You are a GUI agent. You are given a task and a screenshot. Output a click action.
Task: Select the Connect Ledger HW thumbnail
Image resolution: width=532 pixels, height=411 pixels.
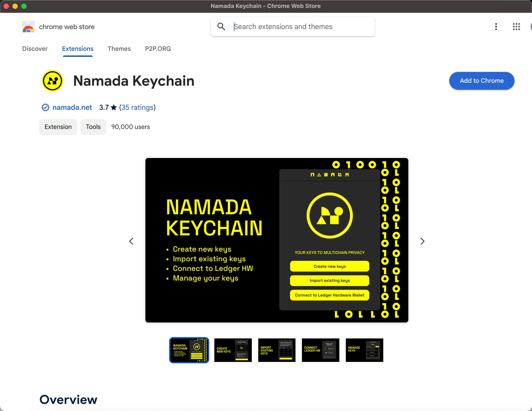(321, 350)
